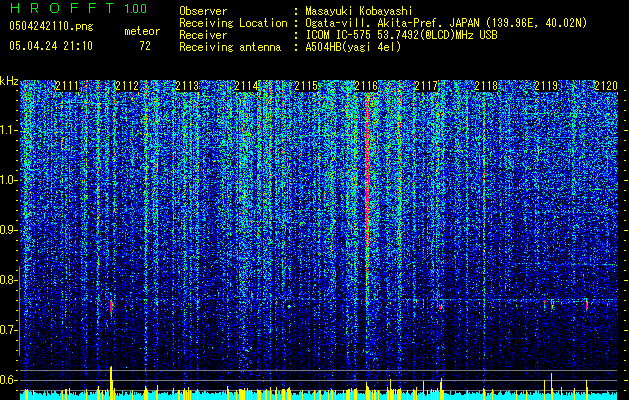This screenshot has height=400, width=629.
Task: Click location text Ogata-vill. Akita-Pref. JAPAN
Action: click(x=392, y=23)
